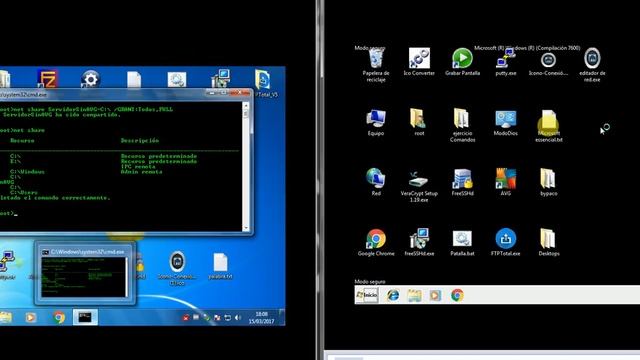This screenshot has height=360, width=640.
Task: Click the Inicio start button
Action: [x=367, y=295]
